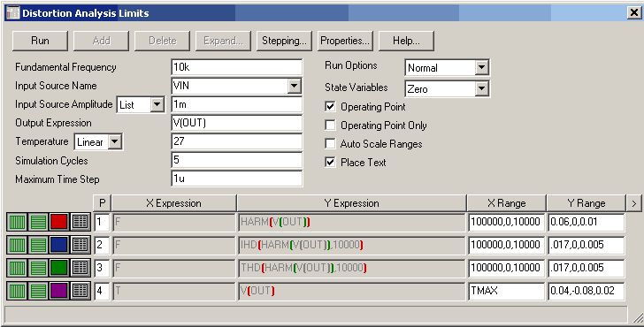Open the Stepping dialog button
Screen dimensions: 644x327
(x=284, y=41)
